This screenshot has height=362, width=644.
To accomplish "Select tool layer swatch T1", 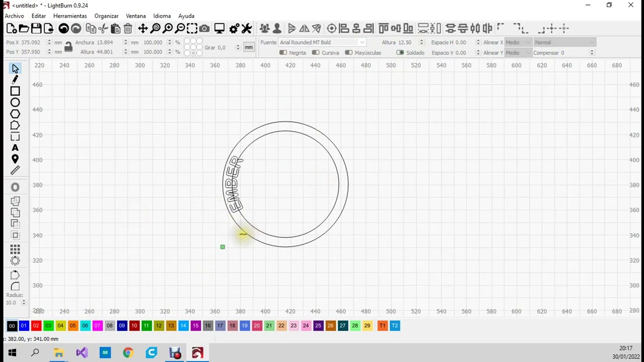I will pos(382,326).
